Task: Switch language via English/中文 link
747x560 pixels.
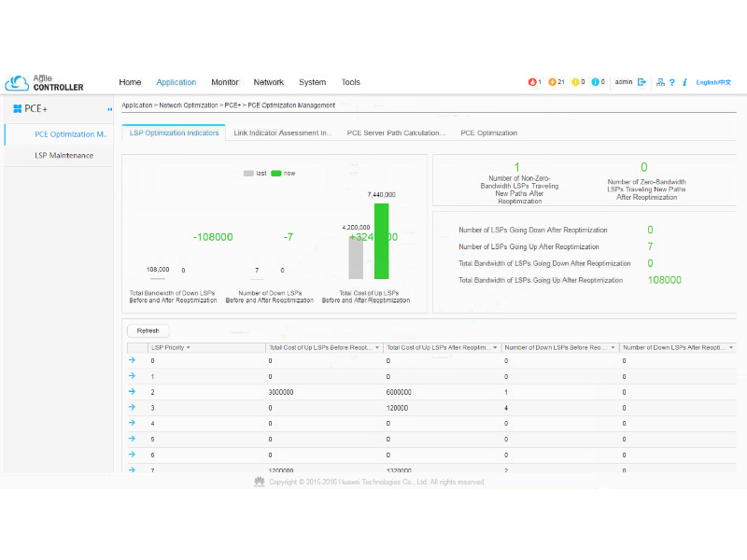Action: (x=713, y=82)
